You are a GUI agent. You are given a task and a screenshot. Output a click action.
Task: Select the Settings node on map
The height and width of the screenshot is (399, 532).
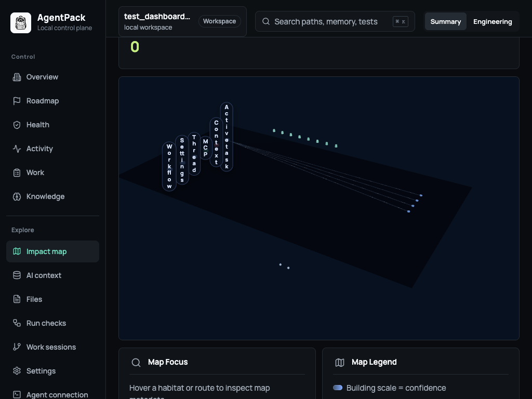[182, 160]
